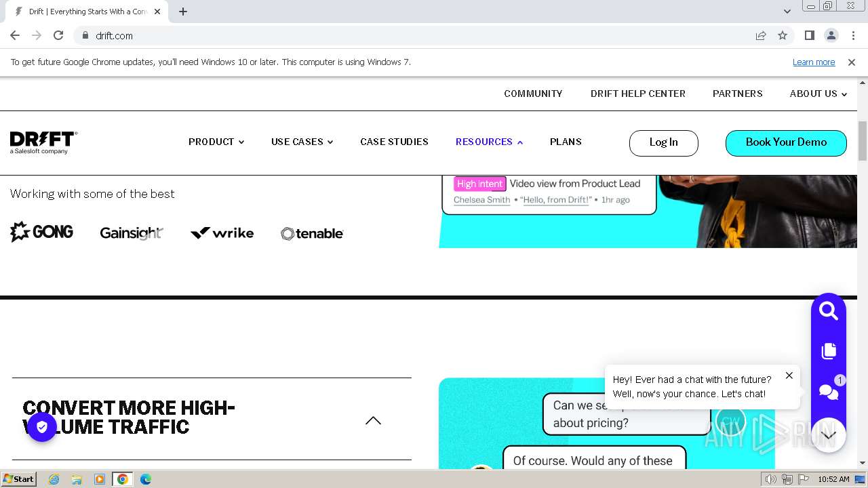Collapse the purple widget with the down chevron

tap(829, 435)
